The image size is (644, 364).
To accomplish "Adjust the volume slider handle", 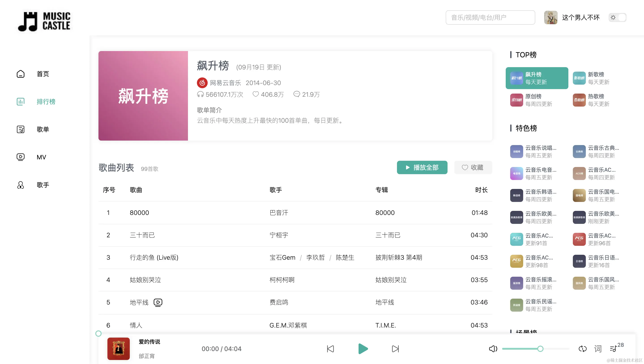I will (x=540, y=349).
